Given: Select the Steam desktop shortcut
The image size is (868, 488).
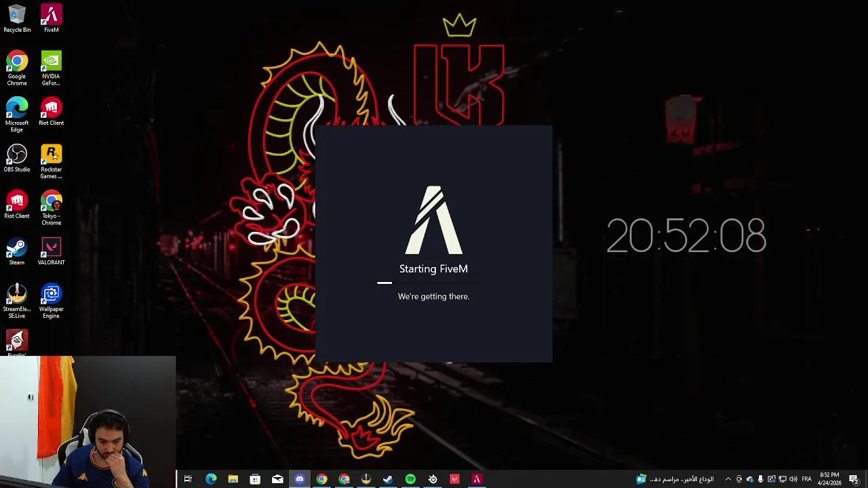Looking at the screenshot, I should pos(17,251).
